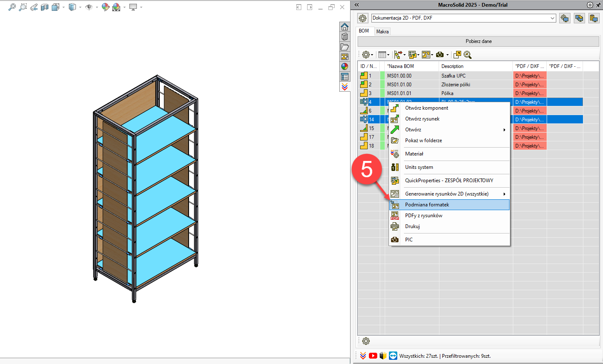This screenshot has width=603, height=364.
Task: Open the View Palette tab icon
Action: point(345,57)
